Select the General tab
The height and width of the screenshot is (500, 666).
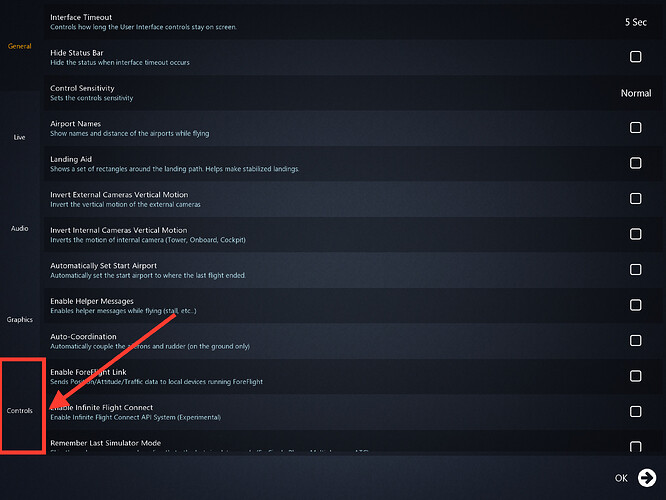20,46
